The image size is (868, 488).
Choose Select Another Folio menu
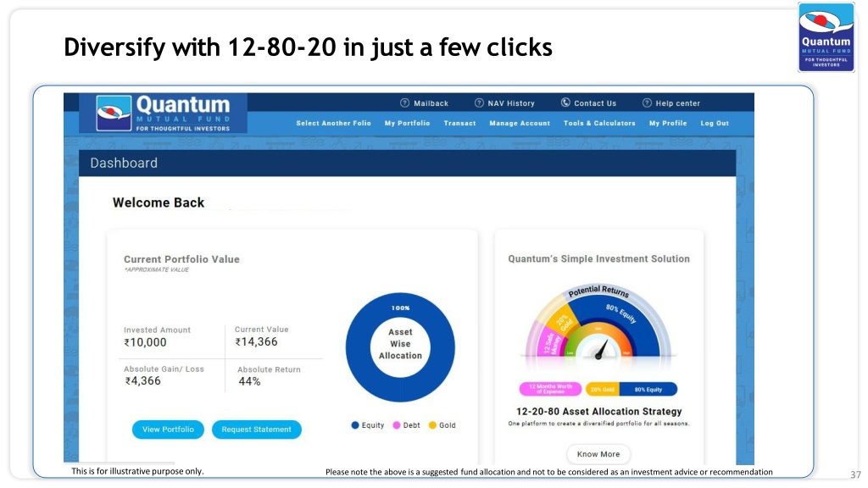[x=333, y=124]
